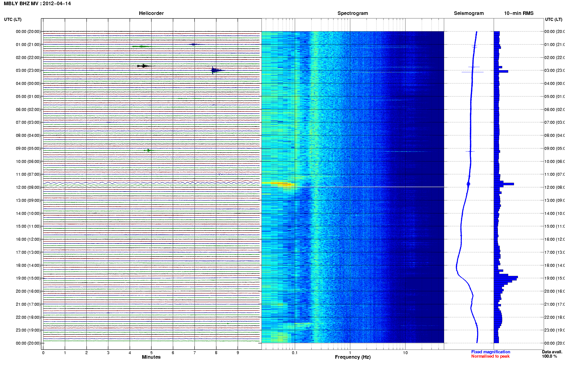Click the right-side '19:00 (15:' time label
The image size is (588, 368).
555,278
